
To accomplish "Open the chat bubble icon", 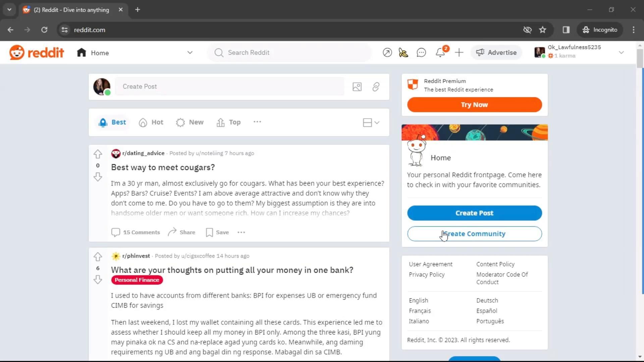I will [x=421, y=53].
